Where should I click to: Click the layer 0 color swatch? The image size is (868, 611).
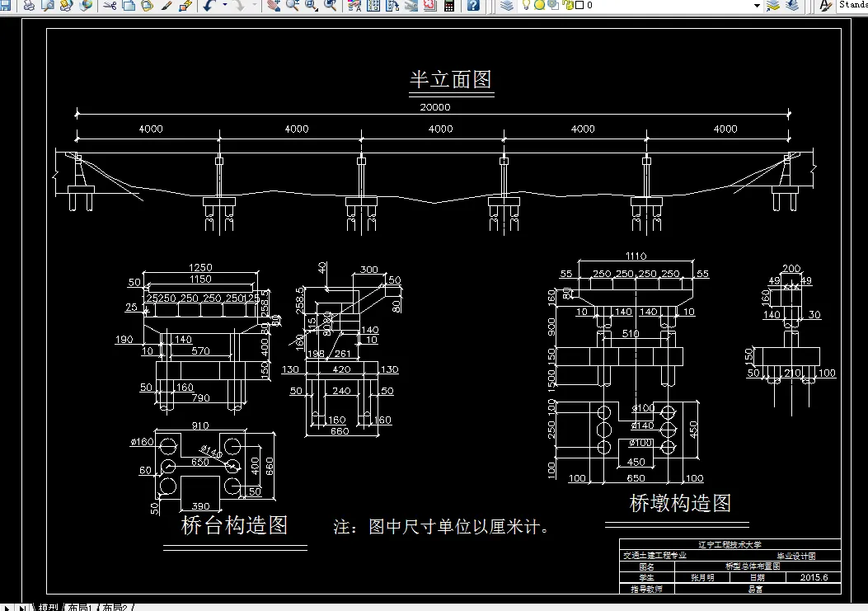coord(578,7)
